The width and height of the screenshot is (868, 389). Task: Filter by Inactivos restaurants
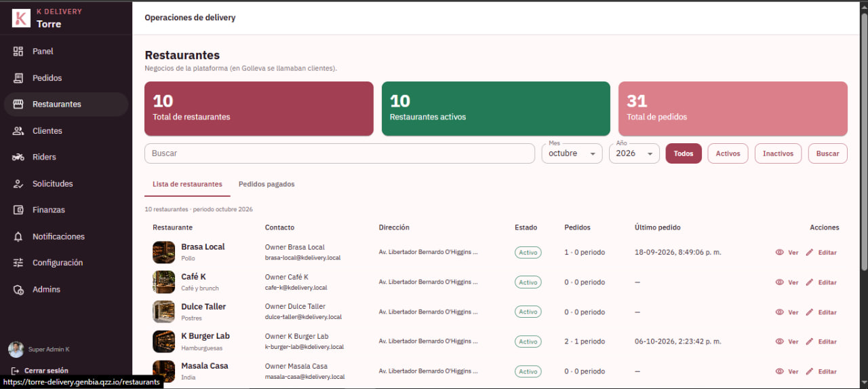[x=778, y=153]
